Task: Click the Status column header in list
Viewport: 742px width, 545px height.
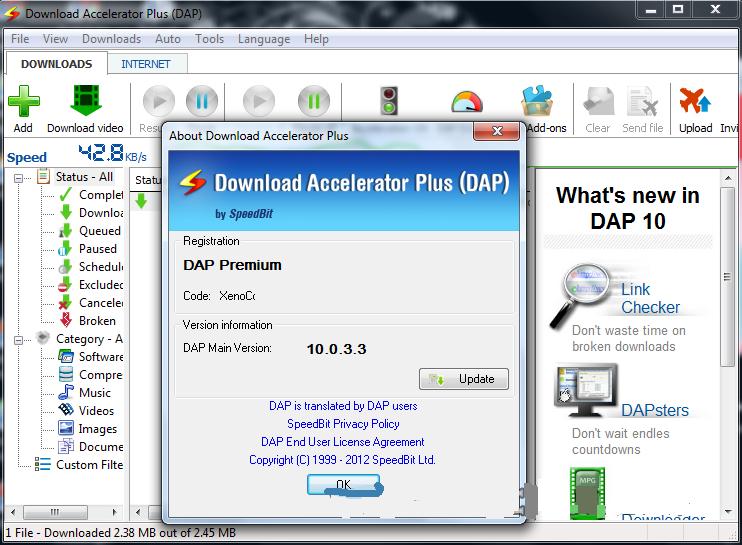Action: coord(147,180)
